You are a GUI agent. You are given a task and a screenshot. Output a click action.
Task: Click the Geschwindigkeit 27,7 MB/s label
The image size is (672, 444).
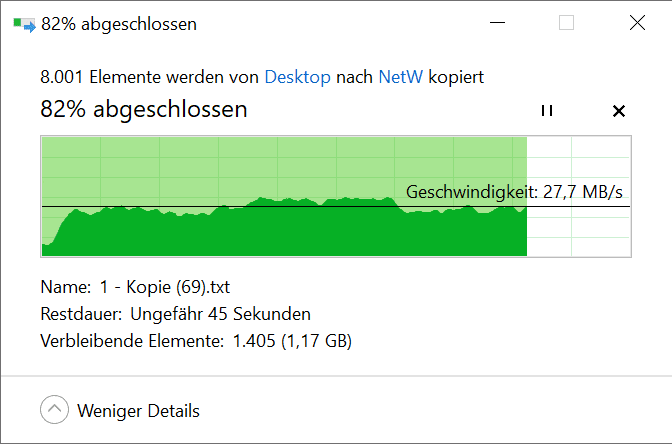click(514, 192)
